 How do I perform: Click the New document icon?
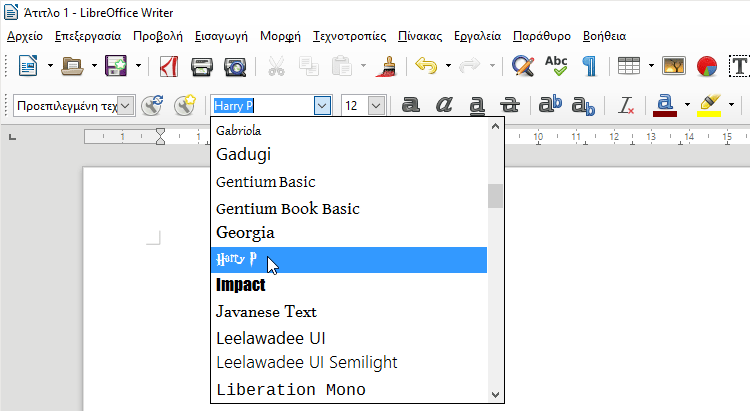(x=28, y=66)
